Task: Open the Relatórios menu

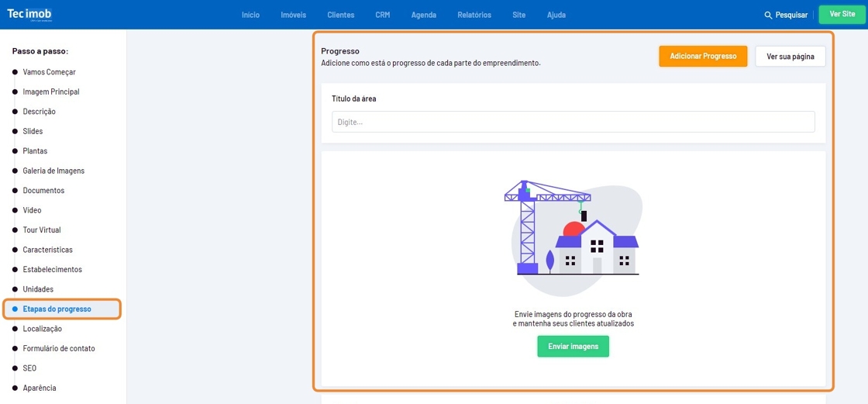Action: coord(474,15)
